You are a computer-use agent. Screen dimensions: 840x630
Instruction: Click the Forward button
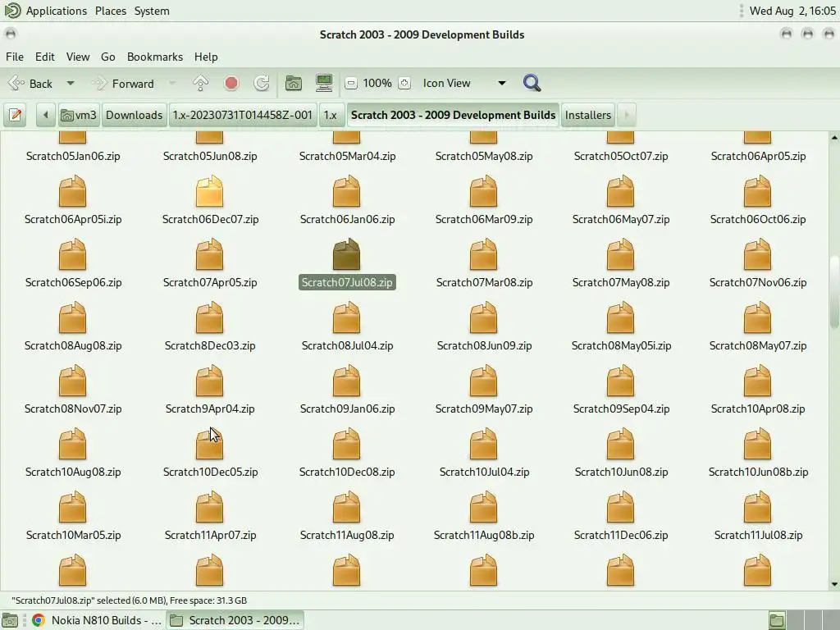(x=125, y=84)
